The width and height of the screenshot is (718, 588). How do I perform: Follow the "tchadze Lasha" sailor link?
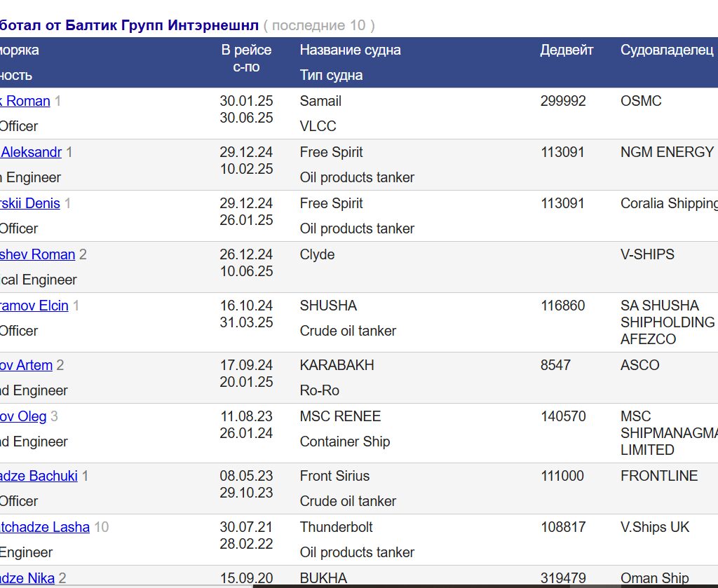click(45, 527)
